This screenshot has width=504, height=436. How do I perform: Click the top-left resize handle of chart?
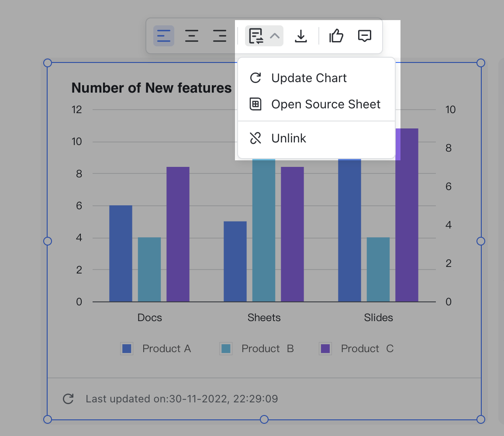[x=48, y=63]
